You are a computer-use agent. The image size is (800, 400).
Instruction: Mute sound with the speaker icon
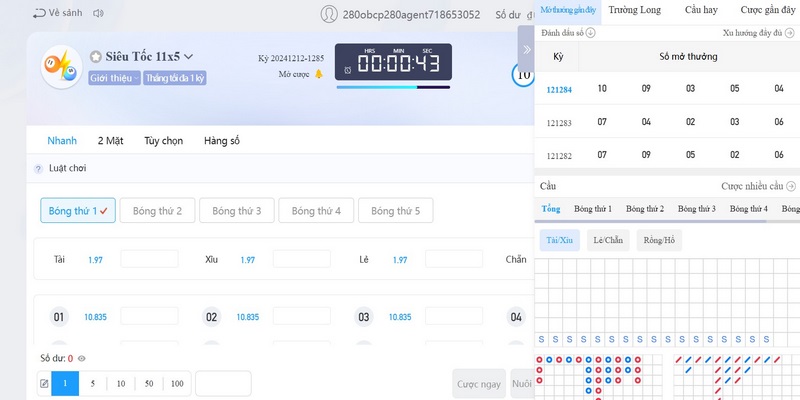[98, 14]
